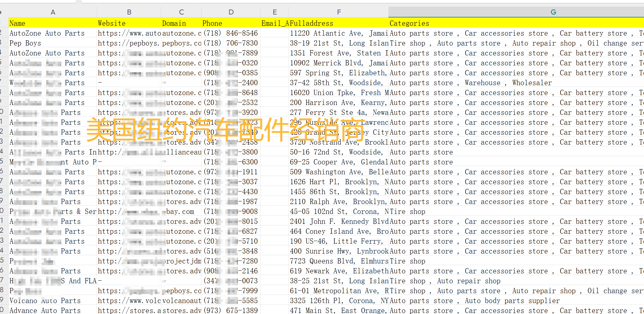Select column F header
This screenshot has height=314, width=644.
click(x=339, y=12)
